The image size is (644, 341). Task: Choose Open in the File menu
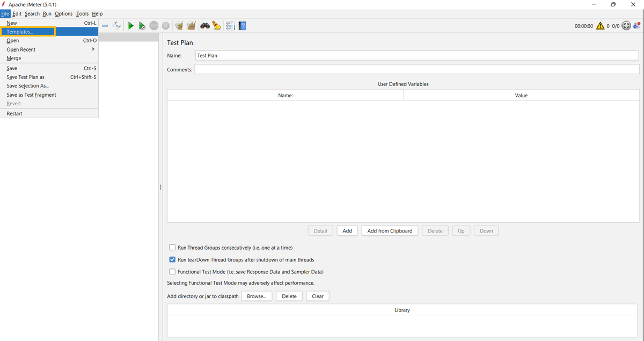click(x=49, y=40)
